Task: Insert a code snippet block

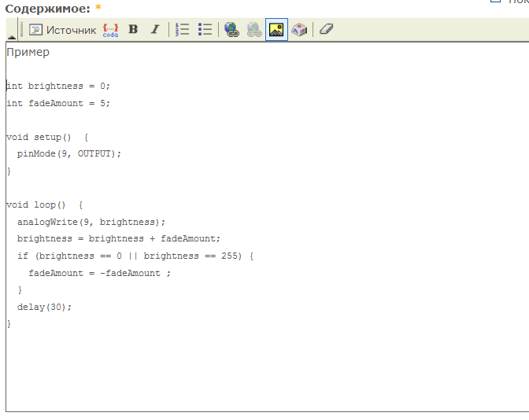Action: [111, 30]
